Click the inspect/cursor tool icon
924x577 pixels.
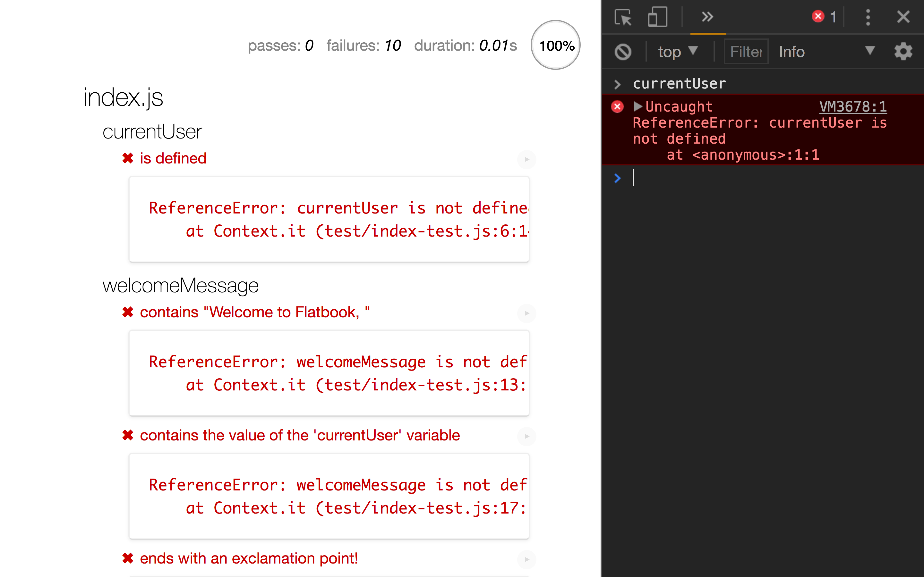click(x=622, y=17)
